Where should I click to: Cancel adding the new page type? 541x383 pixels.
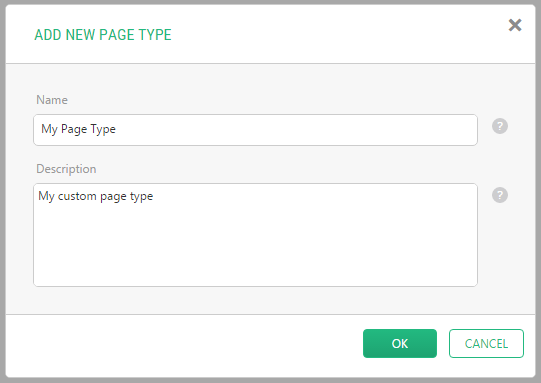tap(486, 343)
